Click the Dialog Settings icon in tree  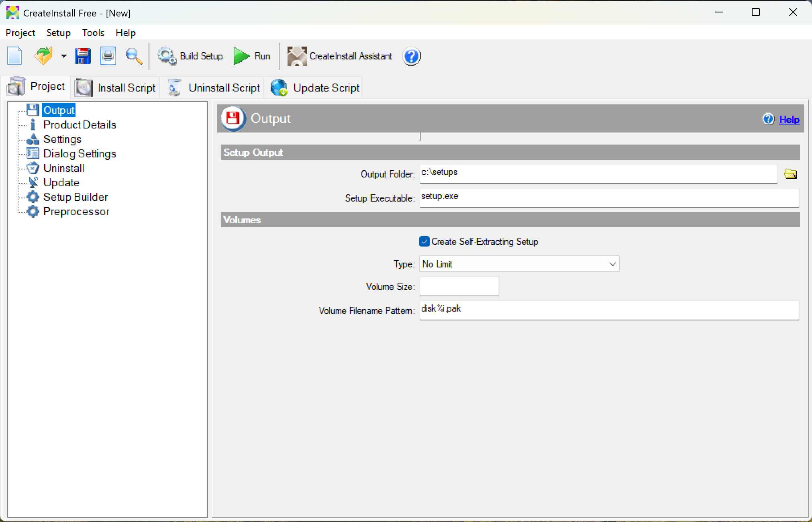[33, 153]
